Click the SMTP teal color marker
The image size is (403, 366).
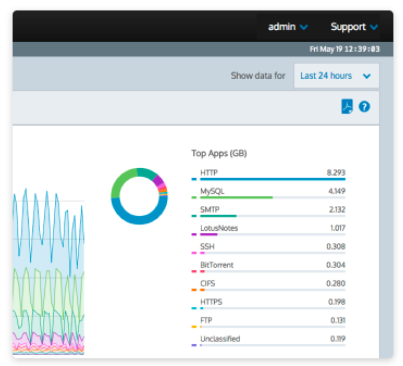click(194, 216)
